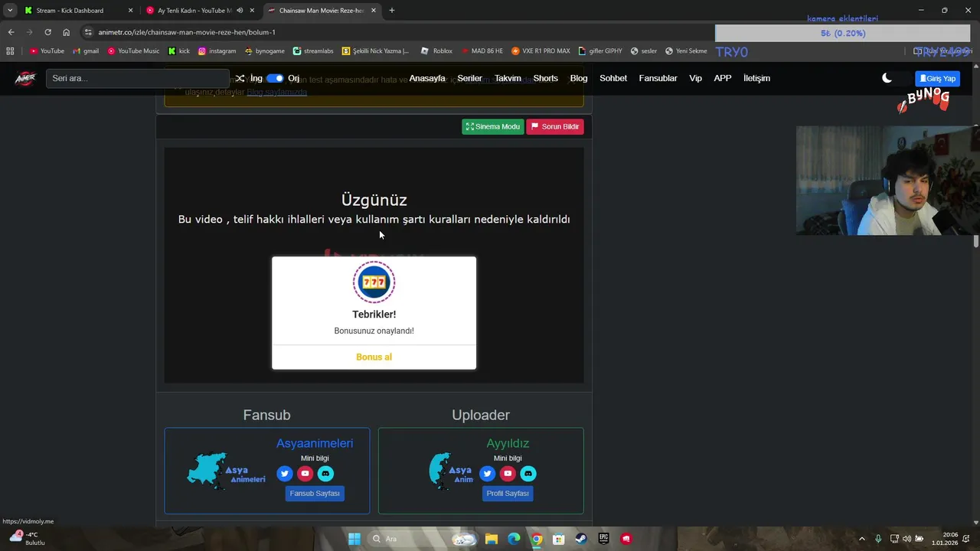Click 'Bonus al' in the popup
This screenshot has height=551, width=980.
374,357
